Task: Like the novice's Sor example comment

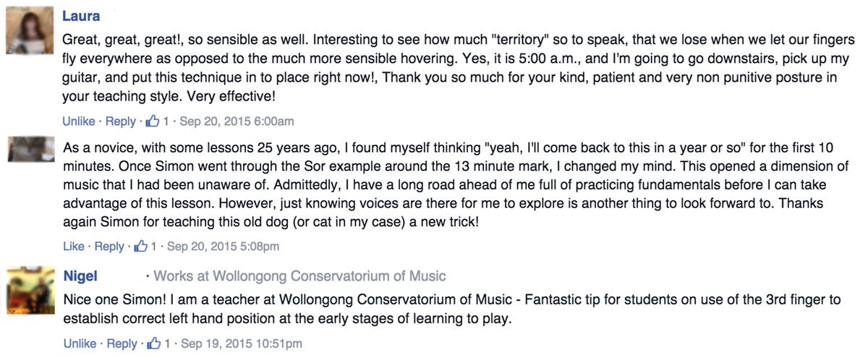Action: click(73, 247)
